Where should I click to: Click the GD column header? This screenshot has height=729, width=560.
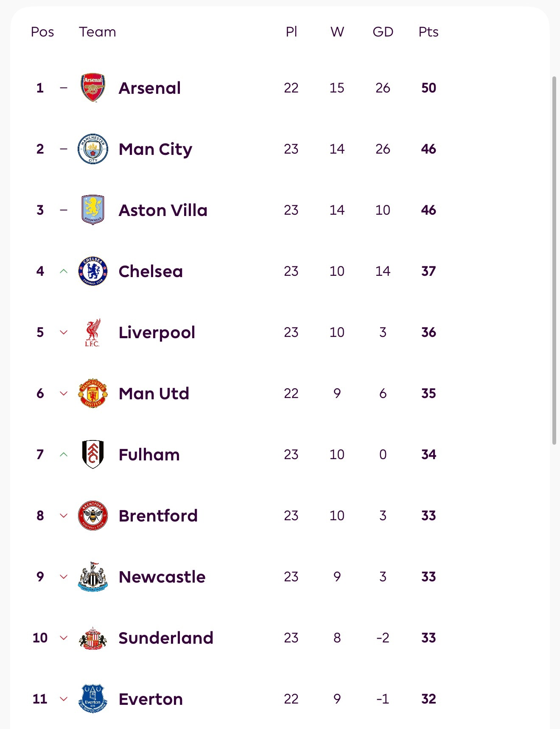coord(383,32)
